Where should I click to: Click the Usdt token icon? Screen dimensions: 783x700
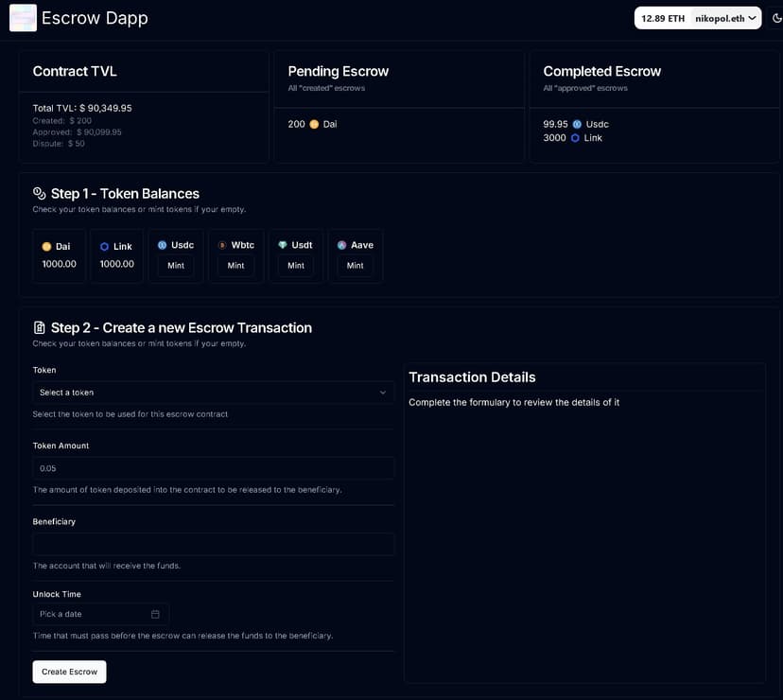click(281, 244)
